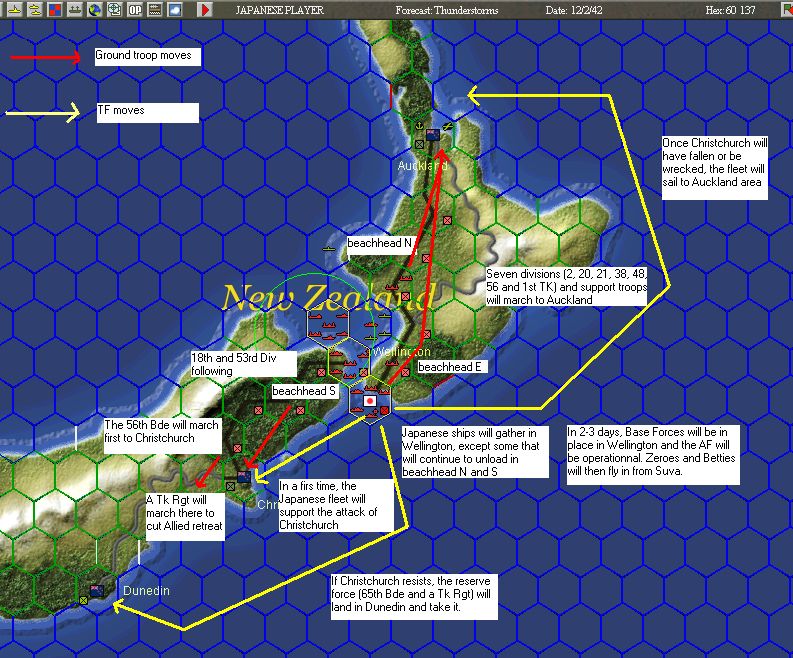Screen dimensions: 793x658
Task: Select the Auckland base flag
Action: click(433, 135)
